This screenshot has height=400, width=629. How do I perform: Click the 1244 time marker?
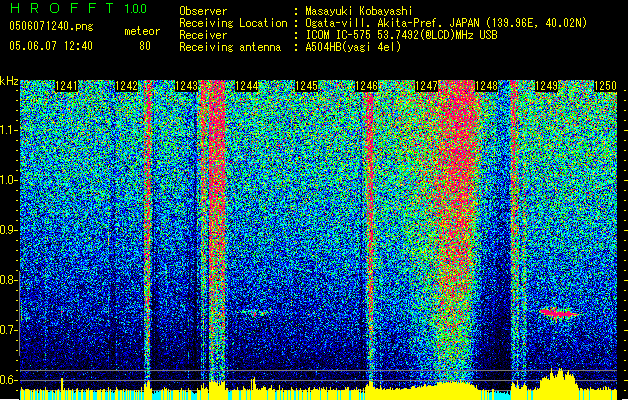click(x=246, y=86)
